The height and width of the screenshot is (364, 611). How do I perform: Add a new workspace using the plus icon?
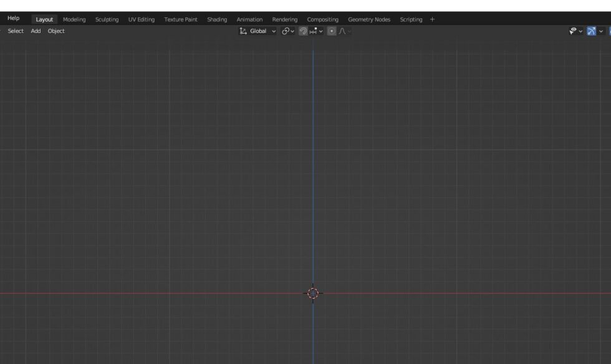tap(432, 19)
